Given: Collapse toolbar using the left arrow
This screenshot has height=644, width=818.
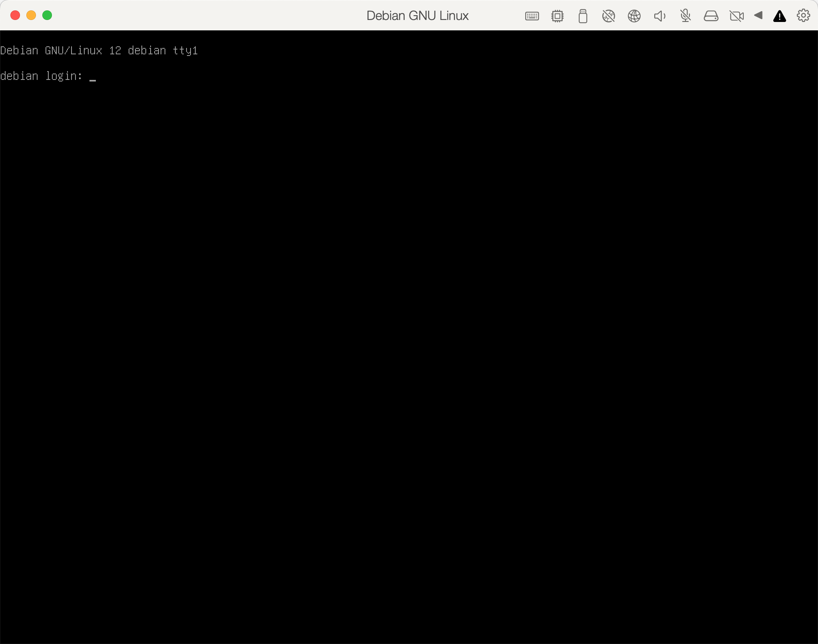Looking at the screenshot, I should [x=758, y=16].
